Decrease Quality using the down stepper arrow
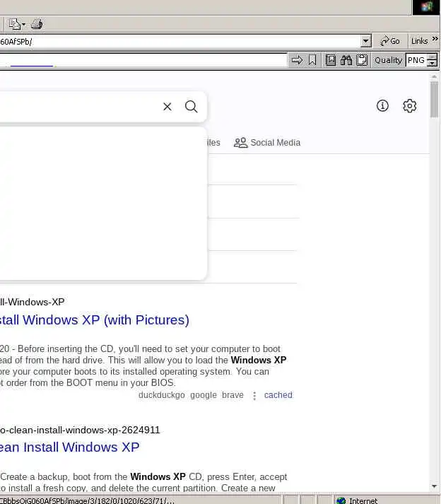The width and height of the screenshot is (441, 504). (x=433, y=64)
